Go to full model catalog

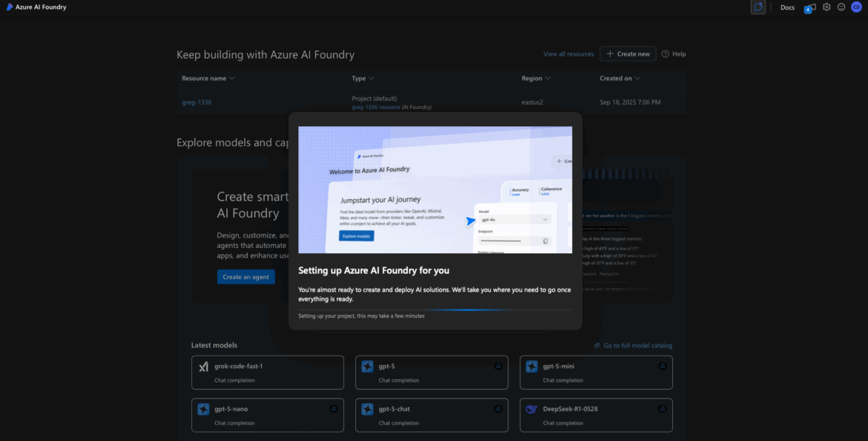637,345
